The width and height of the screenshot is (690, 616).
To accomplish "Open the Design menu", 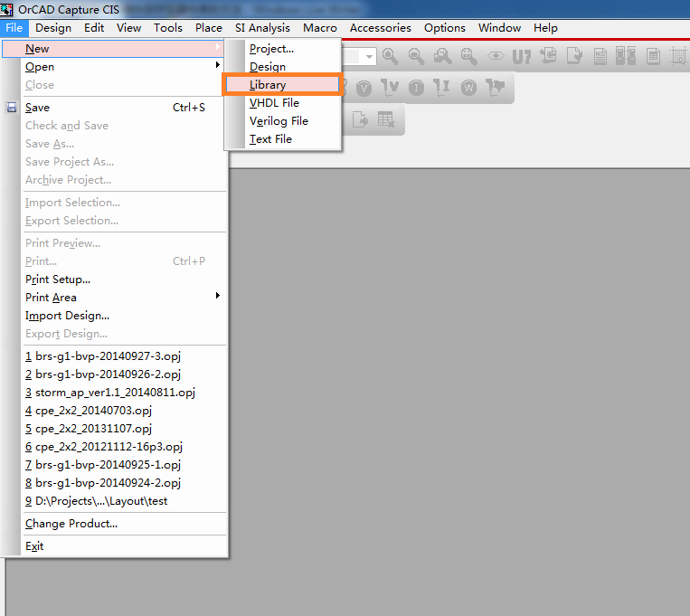I will pyautogui.click(x=53, y=28).
